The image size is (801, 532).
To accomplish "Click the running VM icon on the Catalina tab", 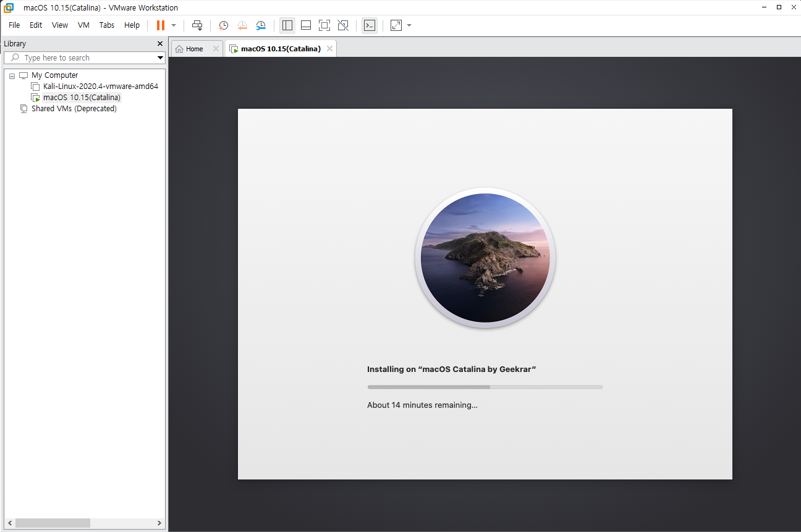I will click(x=234, y=49).
